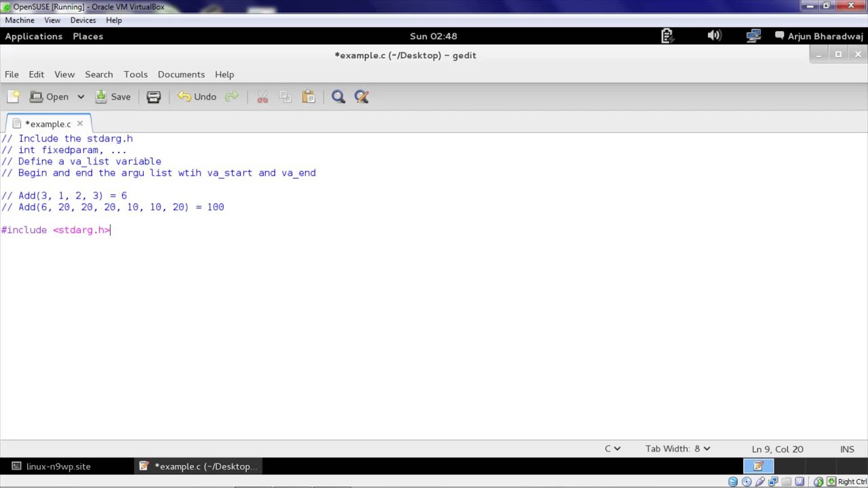The height and width of the screenshot is (488, 868).
Task: Open the File menu in gedit
Action: click(12, 75)
